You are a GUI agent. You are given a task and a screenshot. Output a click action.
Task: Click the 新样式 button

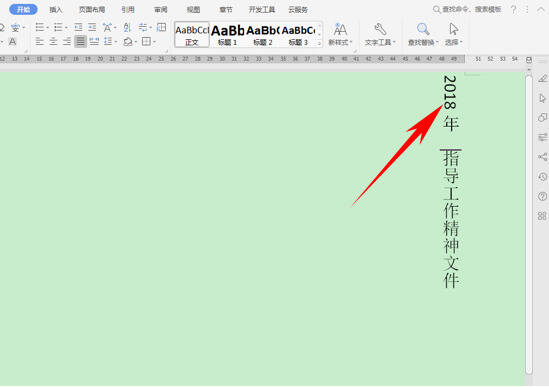tap(340, 34)
